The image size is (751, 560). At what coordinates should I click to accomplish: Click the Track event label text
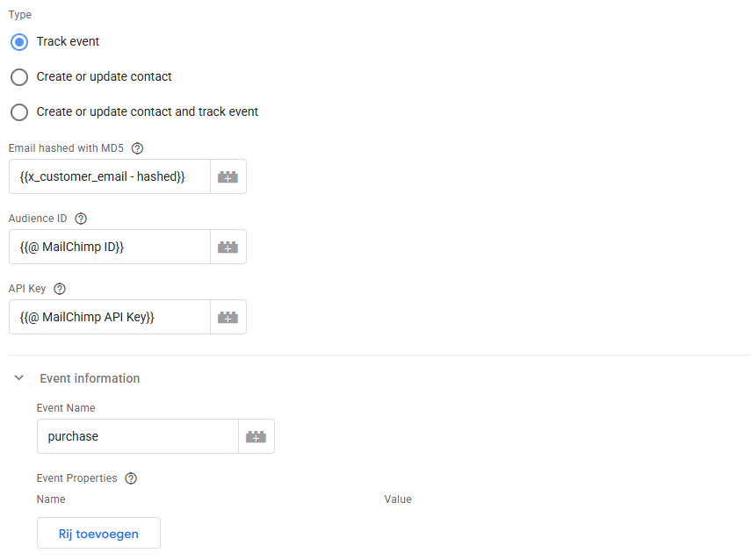click(69, 42)
